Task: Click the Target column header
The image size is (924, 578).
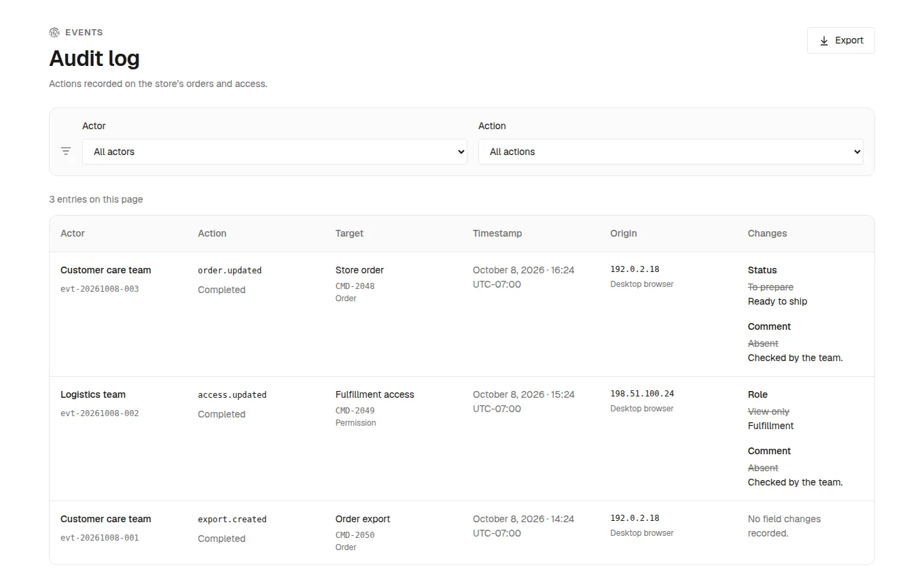Action: [x=349, y=233]
